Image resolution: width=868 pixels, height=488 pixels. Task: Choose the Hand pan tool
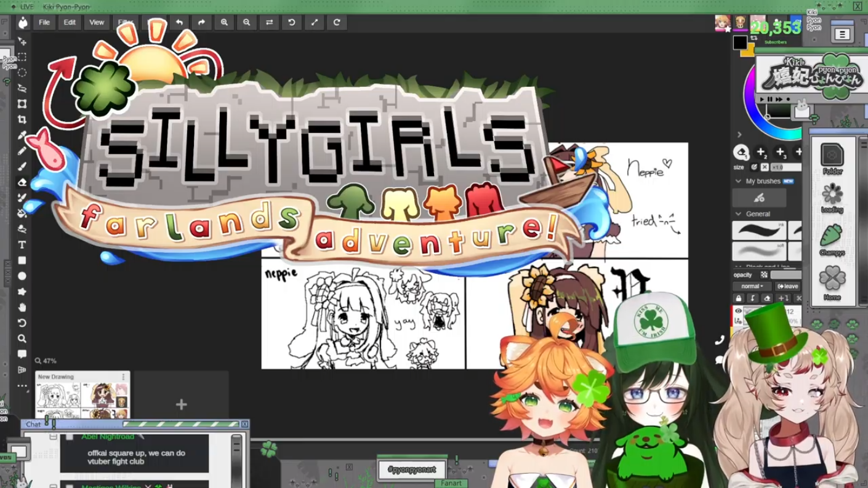pos(22,308)
